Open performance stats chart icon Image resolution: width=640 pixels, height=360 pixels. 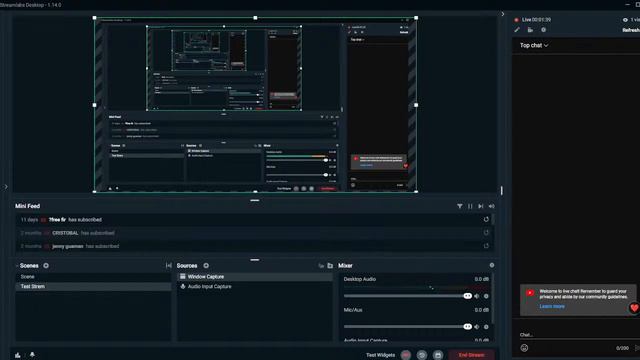click(18, 355)
